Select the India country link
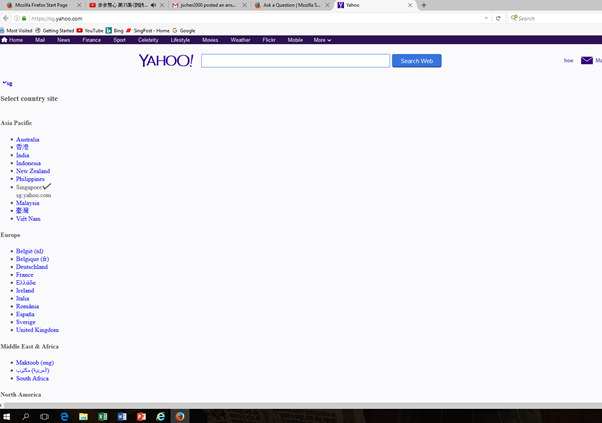Image resolution: width=602 pixels, height=423 pixels. [x=22, y=155]
